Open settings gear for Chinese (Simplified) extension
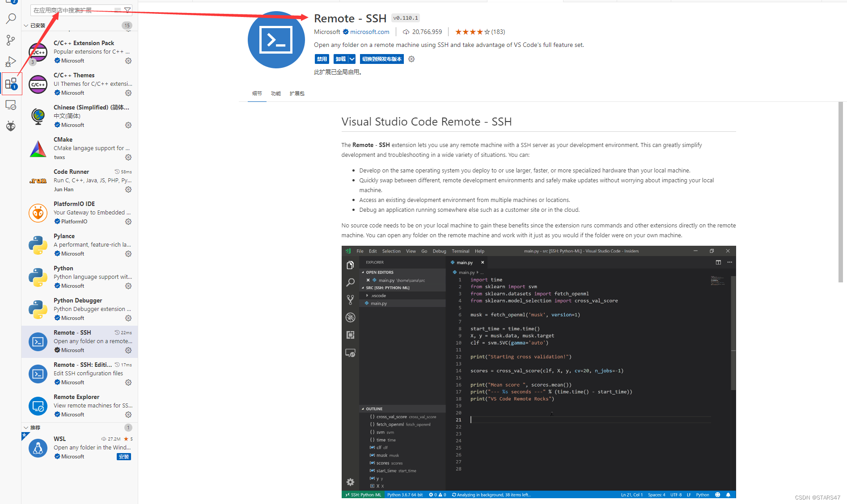The height and width of the screenshot is (504, 847). coord(128,125)
